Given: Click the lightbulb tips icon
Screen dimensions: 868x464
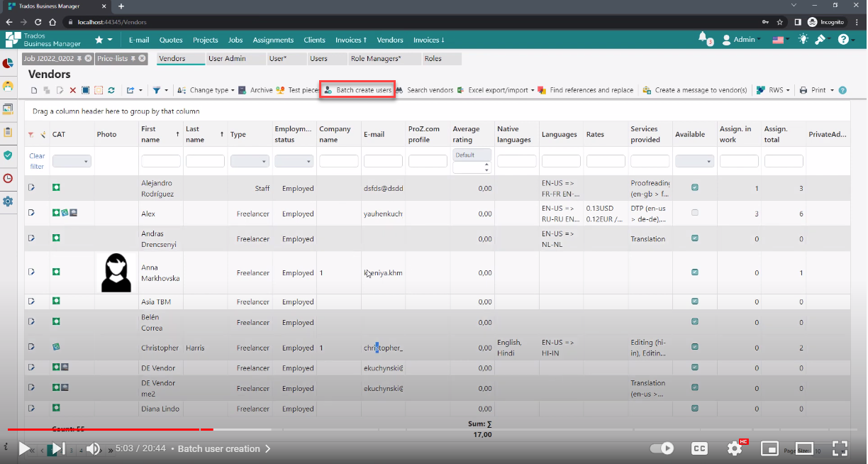Looking at the screenshot, I should point(803,40).
